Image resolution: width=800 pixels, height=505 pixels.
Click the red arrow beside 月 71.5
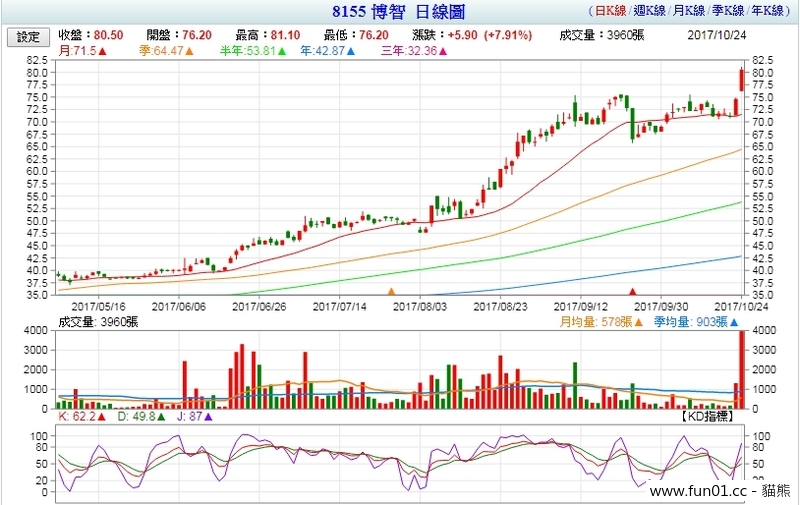(x=103, y=49)
